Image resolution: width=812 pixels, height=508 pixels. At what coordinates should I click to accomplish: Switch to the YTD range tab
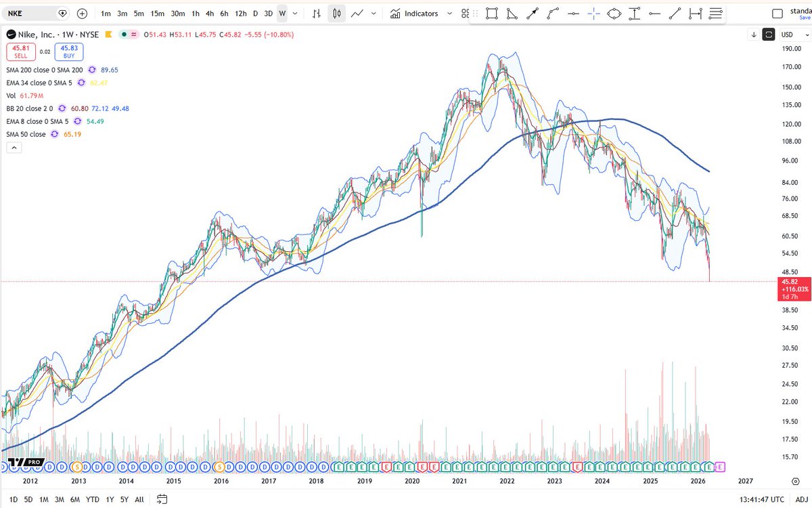click(x=92, y=499)
